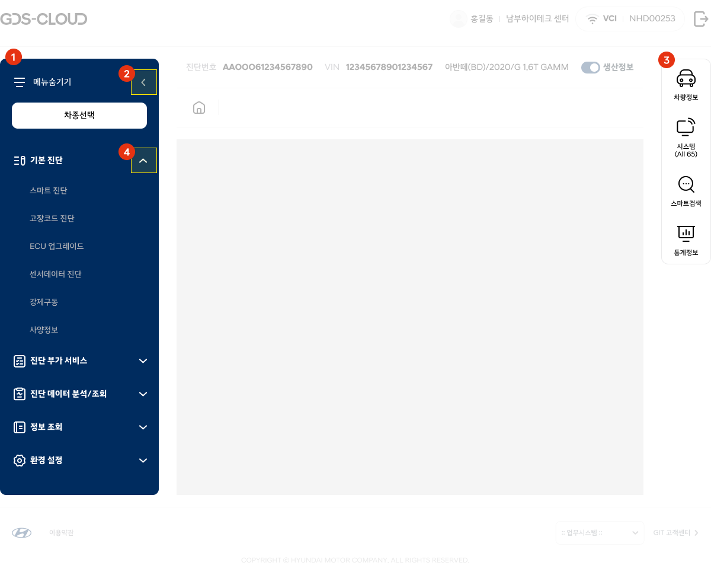
Task: Select 고장코드 진단 menu item
Action: click(52, 219)
